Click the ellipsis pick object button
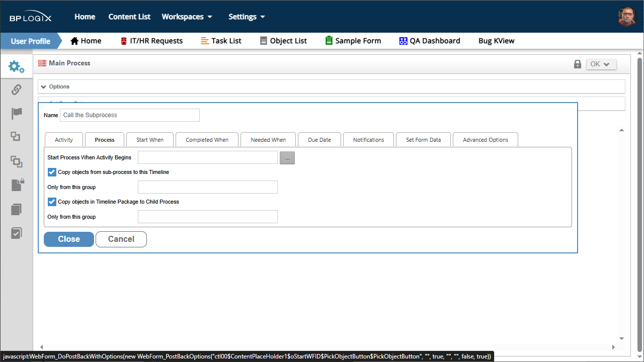The width and height of the screenshot is (644, 362). tap(287, 158)
